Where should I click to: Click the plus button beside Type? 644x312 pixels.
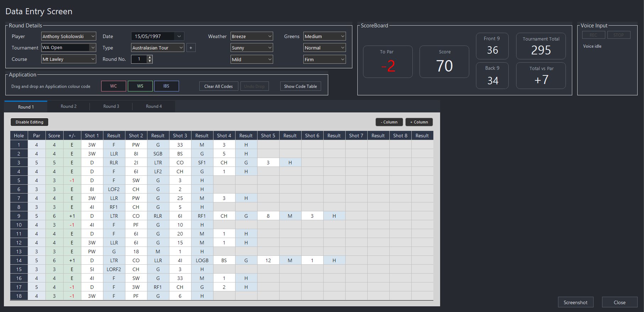[x=191, y=48]
